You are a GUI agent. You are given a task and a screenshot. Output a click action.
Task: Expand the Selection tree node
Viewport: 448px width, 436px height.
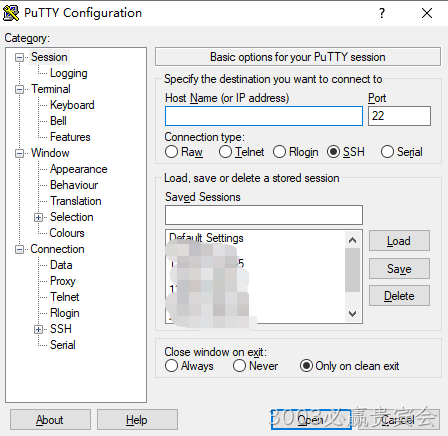tap(38, 217)
